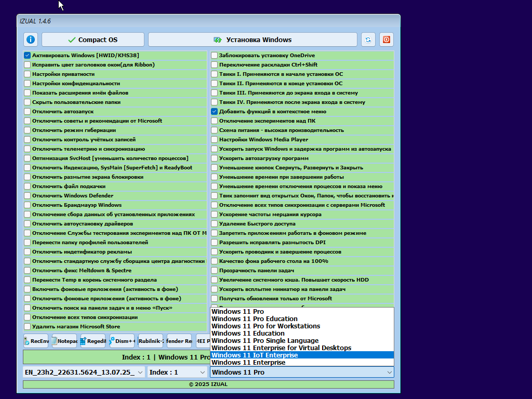Toggle Отключить автоустановку драйверов
The width and height of the screenshot is (532, 399).
[x=28, y=224]
